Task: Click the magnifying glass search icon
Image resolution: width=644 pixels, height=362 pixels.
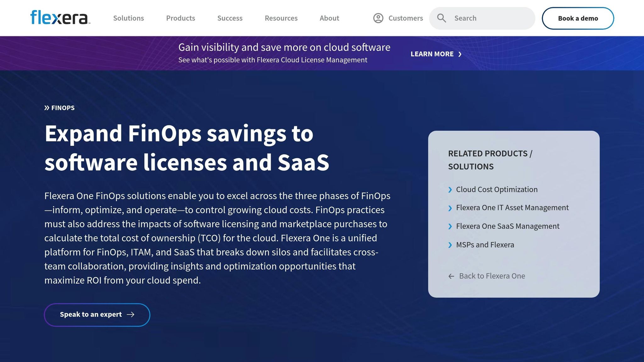Action: pyautogui.click(x=441, y=18)
